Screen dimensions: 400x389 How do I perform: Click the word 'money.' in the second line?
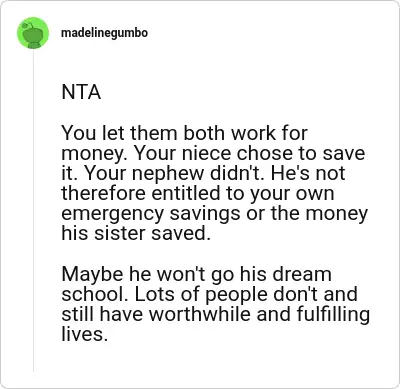tap(94, 154)
